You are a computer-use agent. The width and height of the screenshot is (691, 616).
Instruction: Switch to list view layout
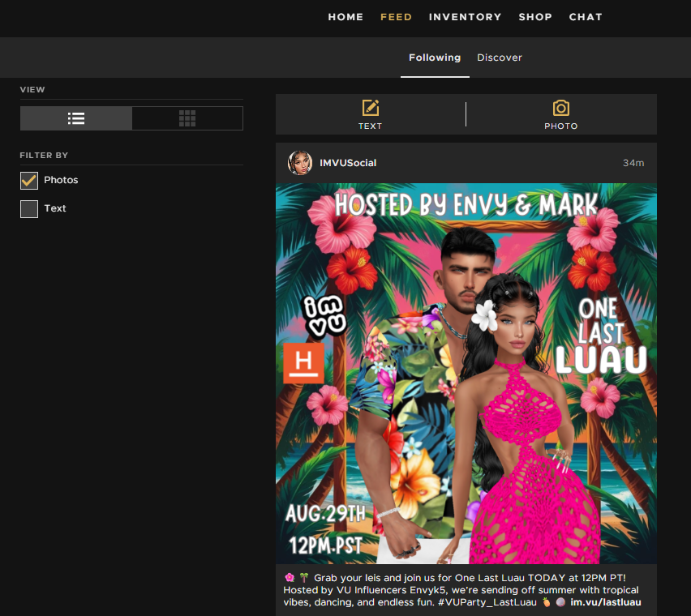pos(76,118)
